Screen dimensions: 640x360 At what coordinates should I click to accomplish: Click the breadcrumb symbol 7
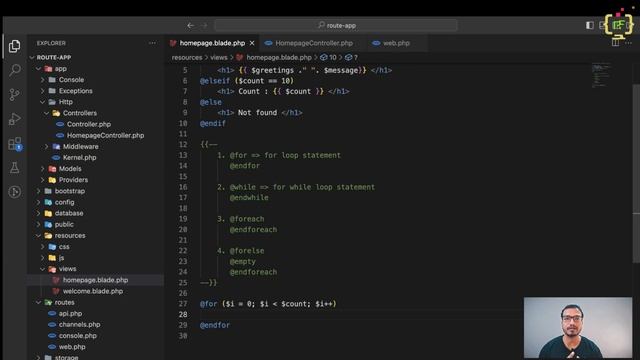(351, 58)
